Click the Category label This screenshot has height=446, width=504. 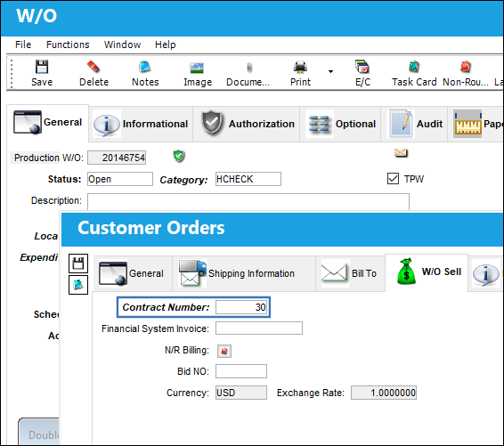tap(183, 180)
